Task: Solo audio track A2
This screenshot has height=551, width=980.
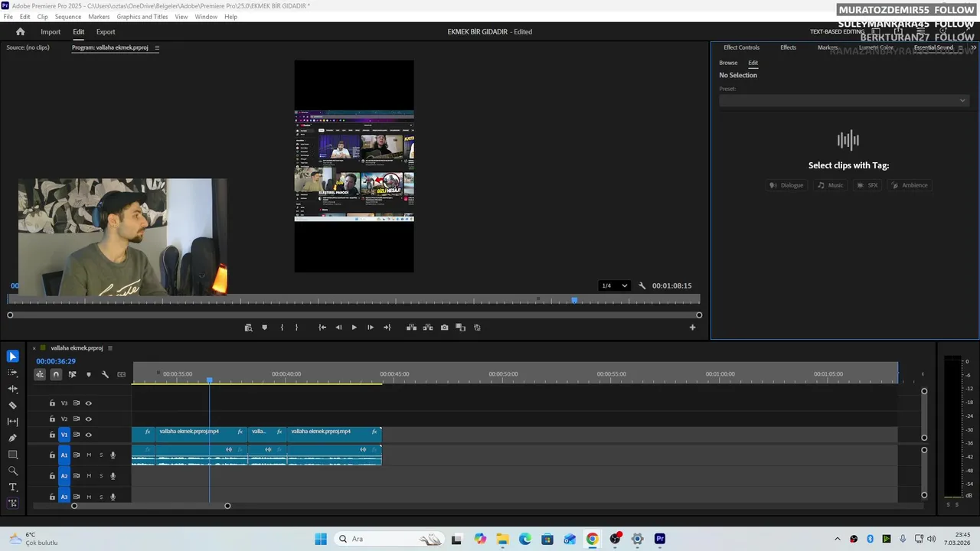Action: 101,476
